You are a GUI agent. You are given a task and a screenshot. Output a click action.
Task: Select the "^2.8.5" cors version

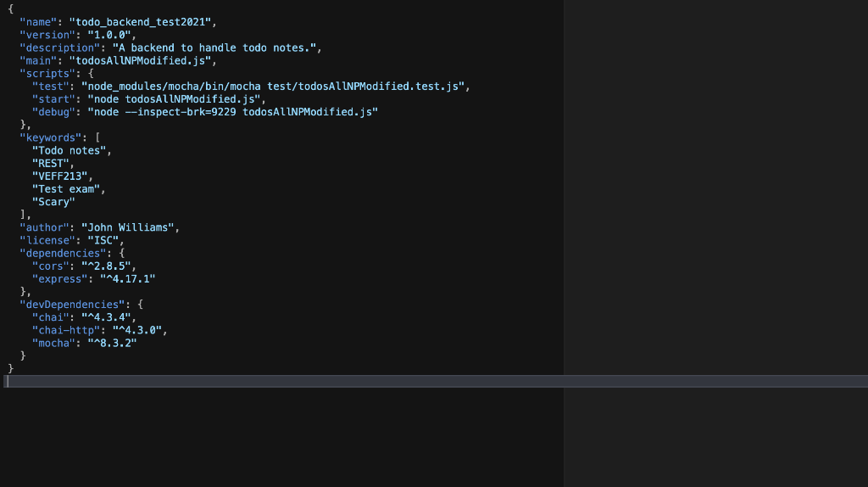pos(106,266)
